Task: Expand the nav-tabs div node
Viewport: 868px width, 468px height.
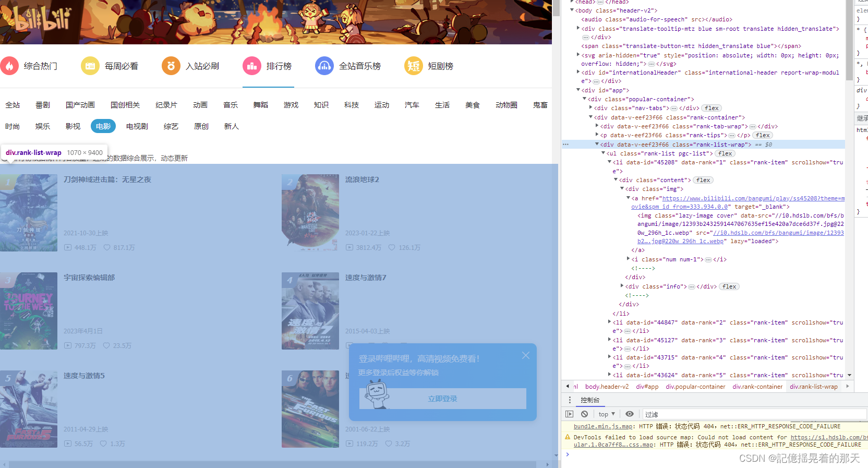Action: pos(590,108)
